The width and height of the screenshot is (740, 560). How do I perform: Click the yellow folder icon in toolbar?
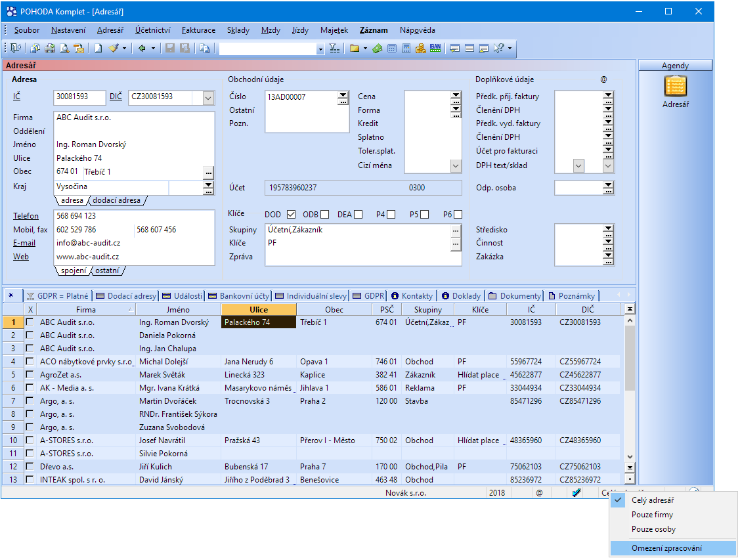[354, 48]
